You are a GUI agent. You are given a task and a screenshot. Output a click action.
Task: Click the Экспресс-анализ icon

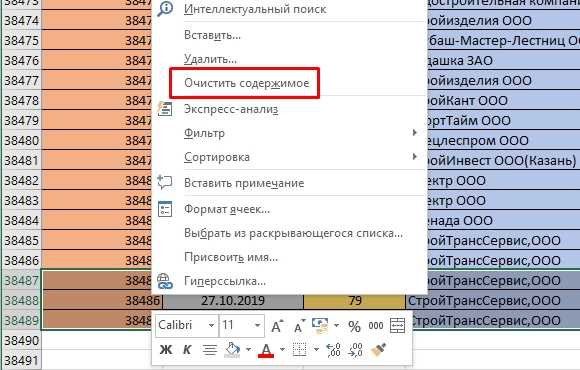pos(165,109)
